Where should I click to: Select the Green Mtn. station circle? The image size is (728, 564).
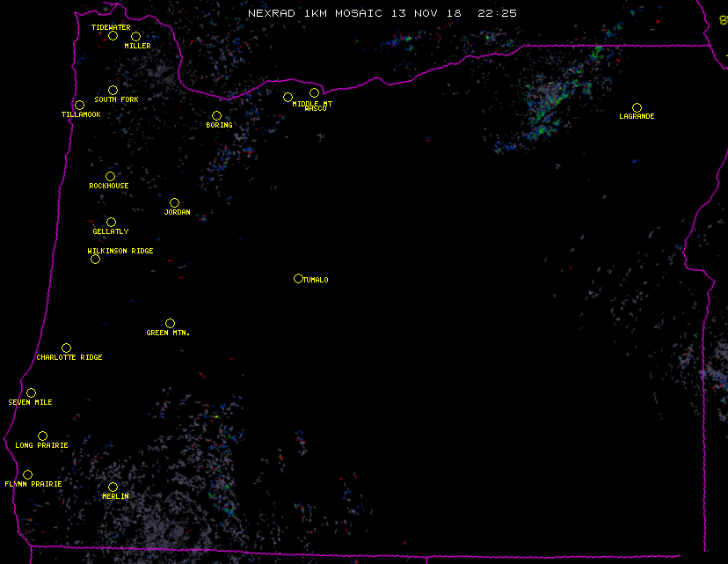170,323
